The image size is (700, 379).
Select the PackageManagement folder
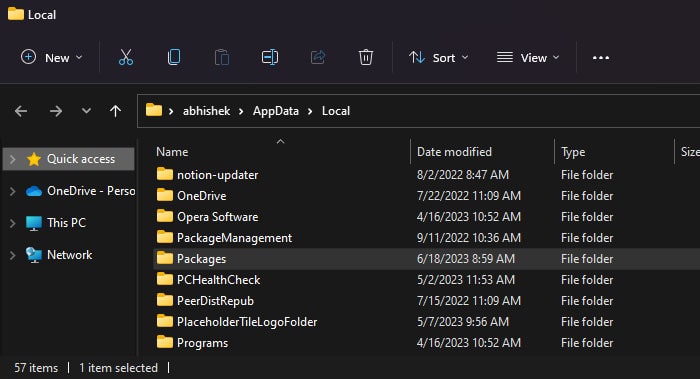pos(234,238)
